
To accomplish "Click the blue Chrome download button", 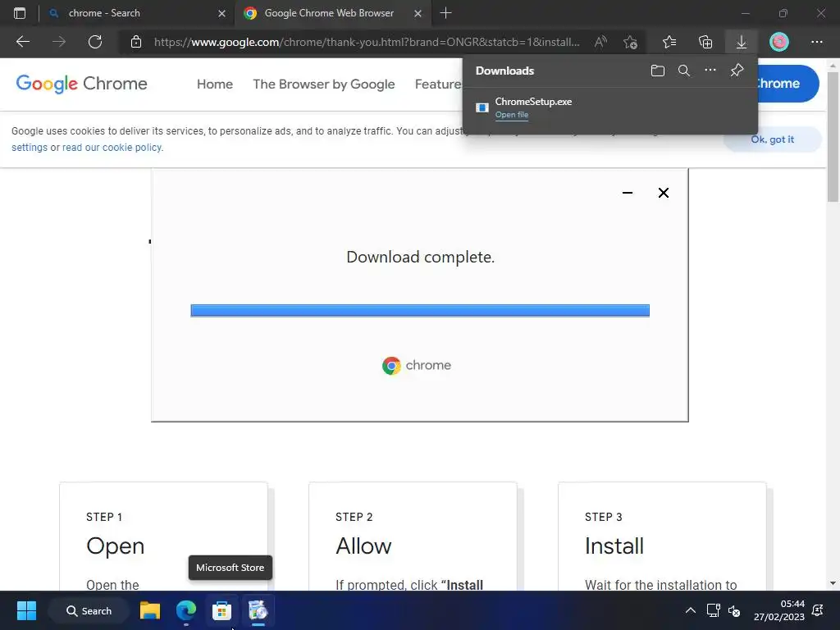I will click(x=787, y=84).
